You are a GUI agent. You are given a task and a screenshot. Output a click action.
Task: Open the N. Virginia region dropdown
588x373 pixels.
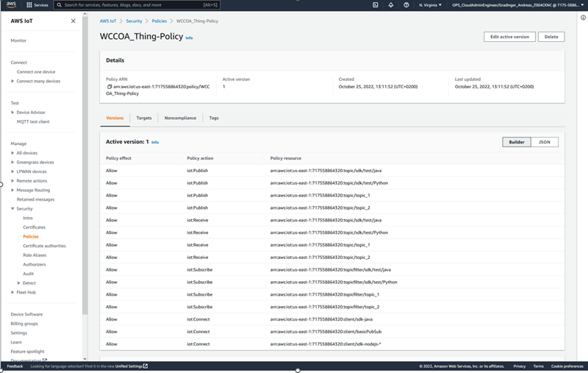(x=430, y=5)
